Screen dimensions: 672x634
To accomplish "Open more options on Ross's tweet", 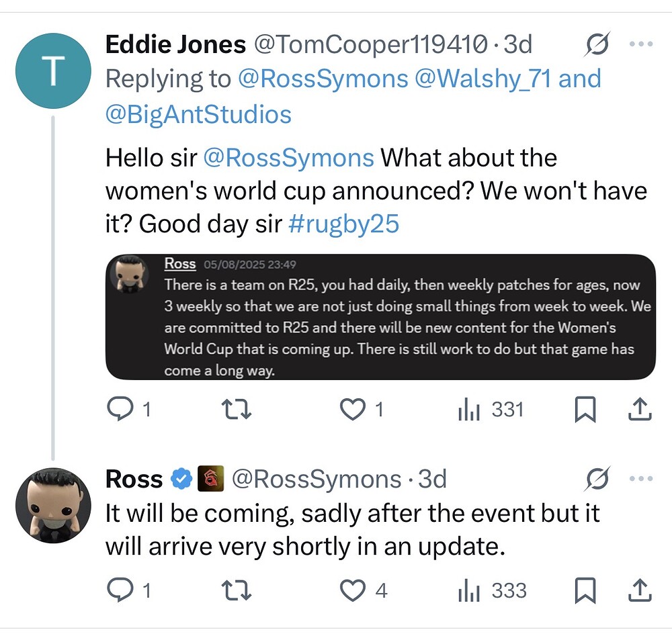I will 640,479.
